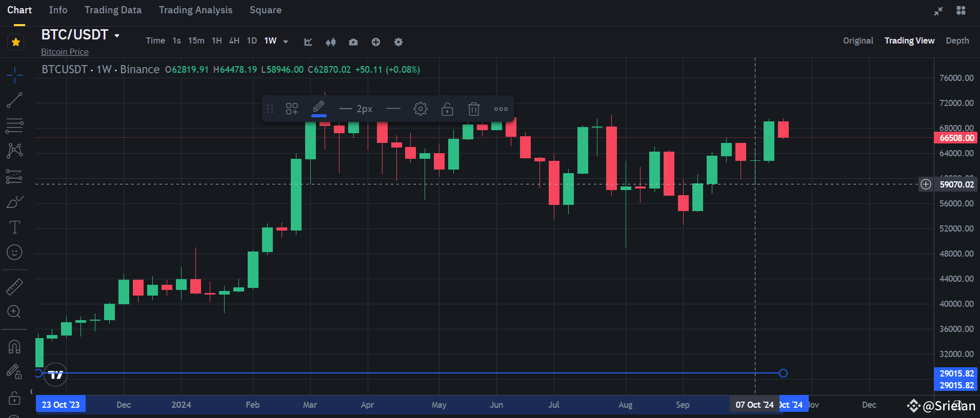Grab the floating toolbar drag handle

pos(270,109)
